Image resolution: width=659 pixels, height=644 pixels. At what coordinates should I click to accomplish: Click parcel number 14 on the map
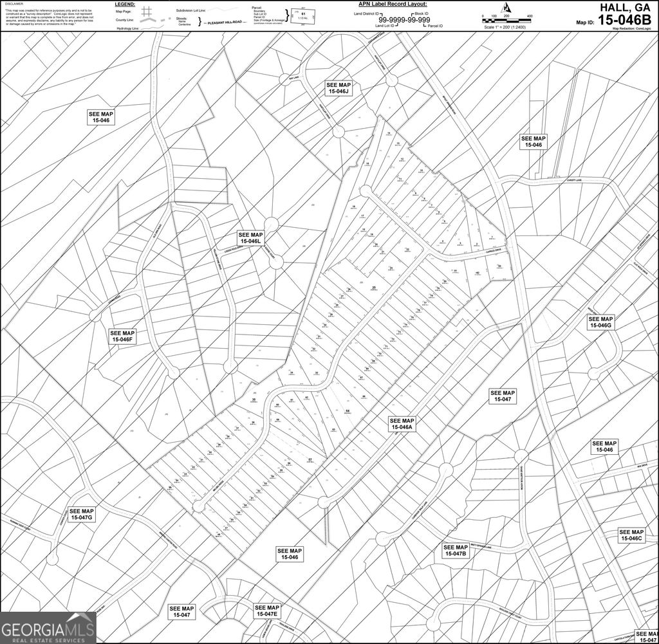[389, 133]
